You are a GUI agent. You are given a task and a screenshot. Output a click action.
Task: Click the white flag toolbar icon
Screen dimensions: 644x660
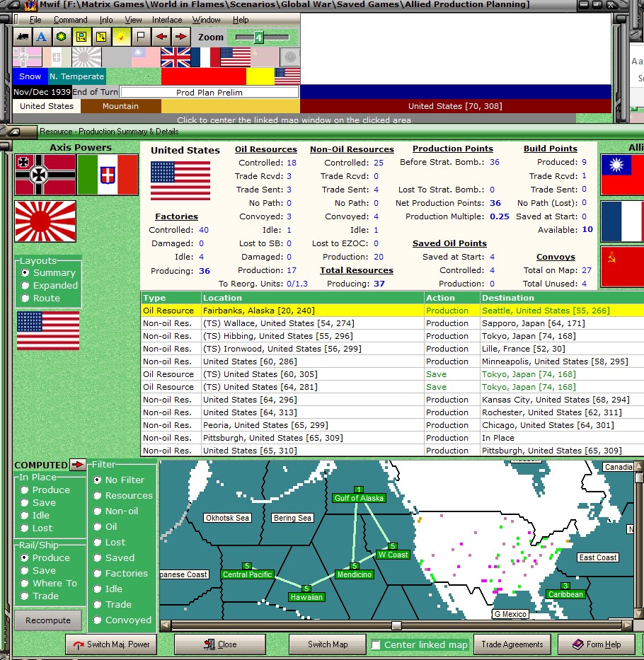tap(141, 37)
